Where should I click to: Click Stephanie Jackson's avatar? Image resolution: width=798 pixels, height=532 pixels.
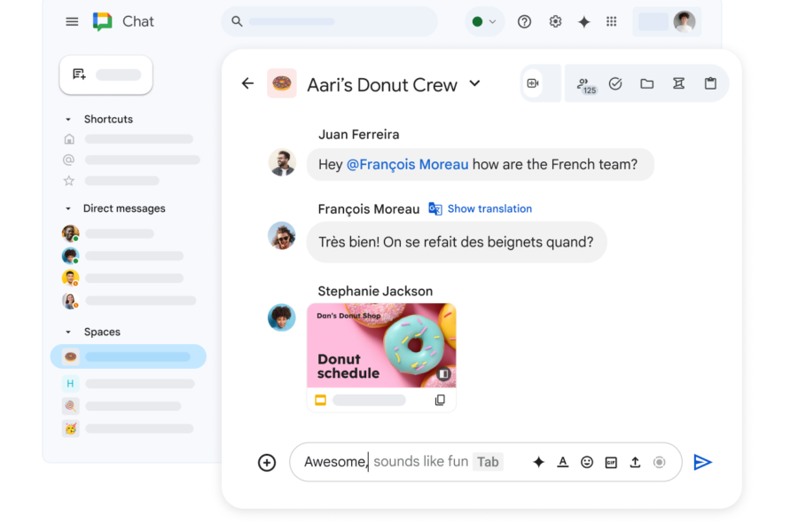pyautogui.click(x=282, y=317)
